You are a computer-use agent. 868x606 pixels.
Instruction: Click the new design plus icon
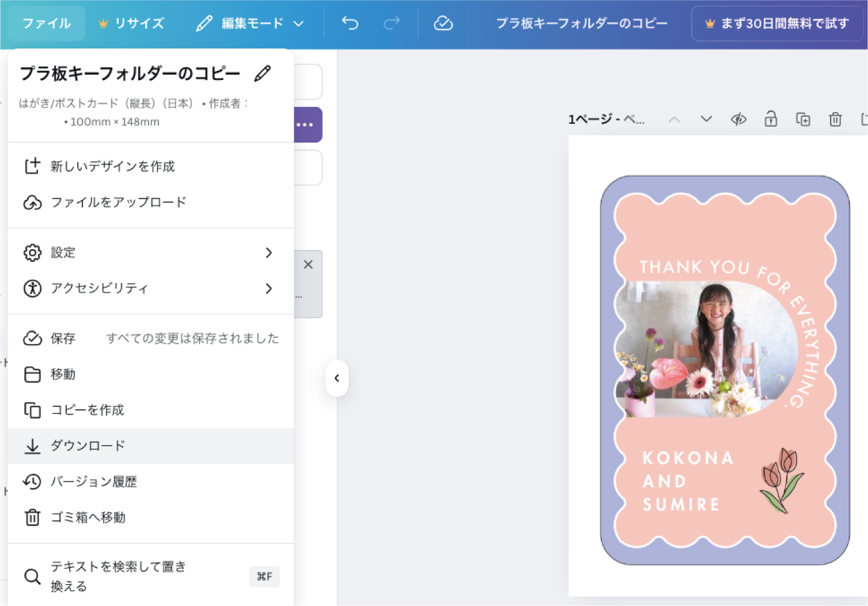click(32, 166)
